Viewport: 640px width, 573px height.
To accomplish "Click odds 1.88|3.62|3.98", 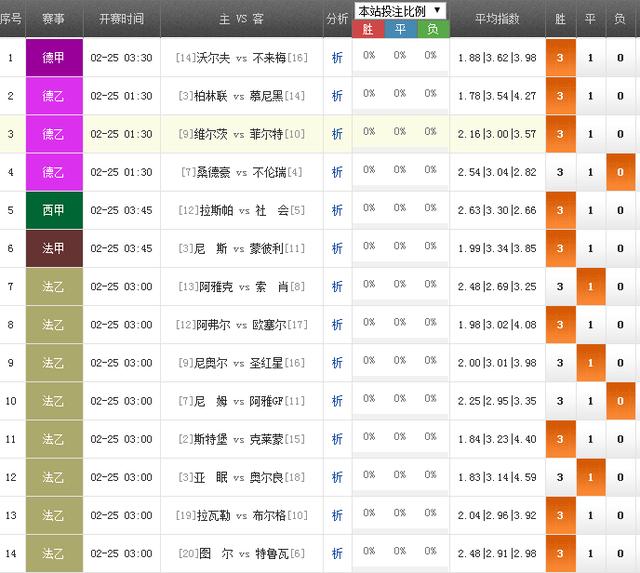I will [x=497, y=58].
